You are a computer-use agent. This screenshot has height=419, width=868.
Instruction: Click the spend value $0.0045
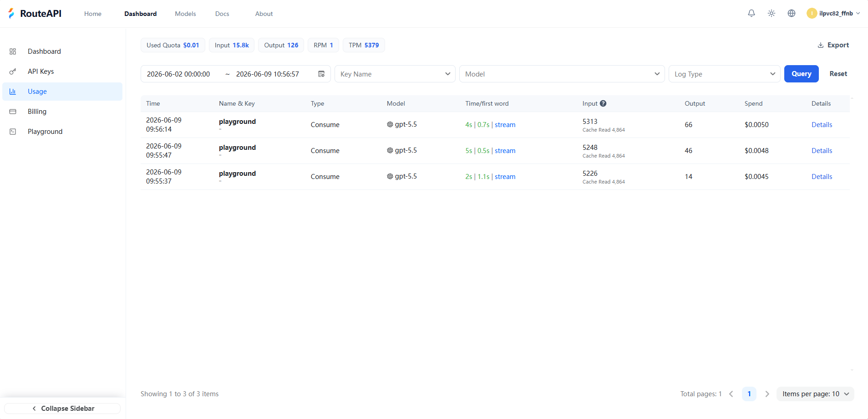tap(756, 177)
